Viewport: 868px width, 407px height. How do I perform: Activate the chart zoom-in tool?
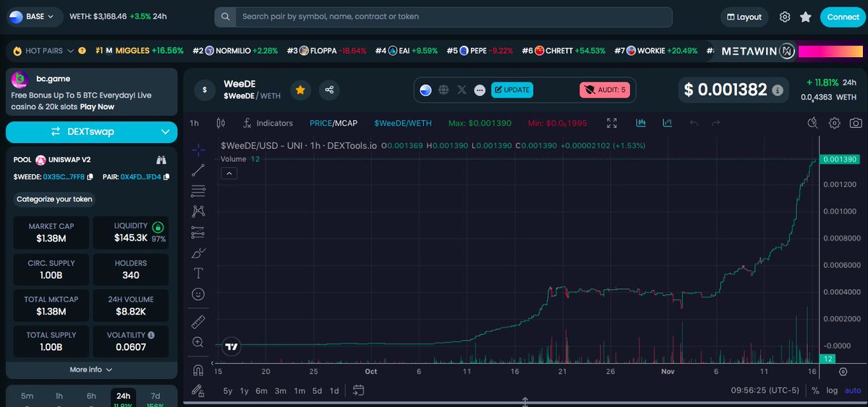[x=198, y=342]
